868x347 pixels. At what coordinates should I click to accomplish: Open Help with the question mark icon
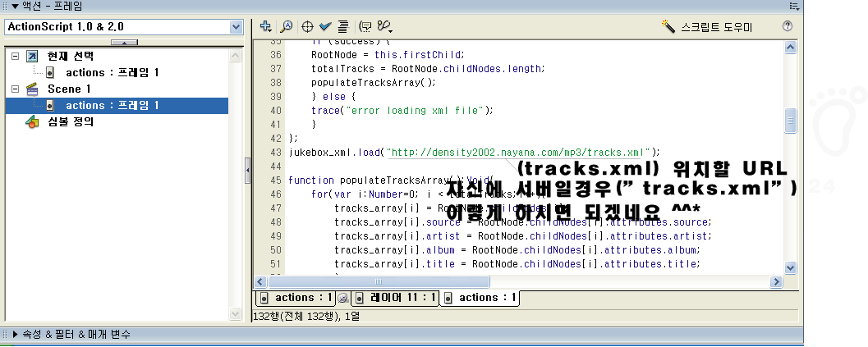click(x=788, y=26)
